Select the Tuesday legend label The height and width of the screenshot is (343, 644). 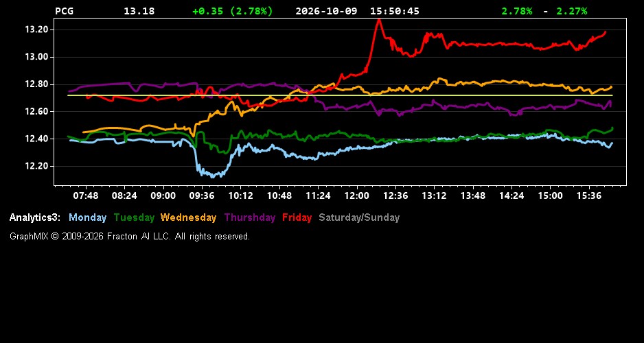point(134,217)
